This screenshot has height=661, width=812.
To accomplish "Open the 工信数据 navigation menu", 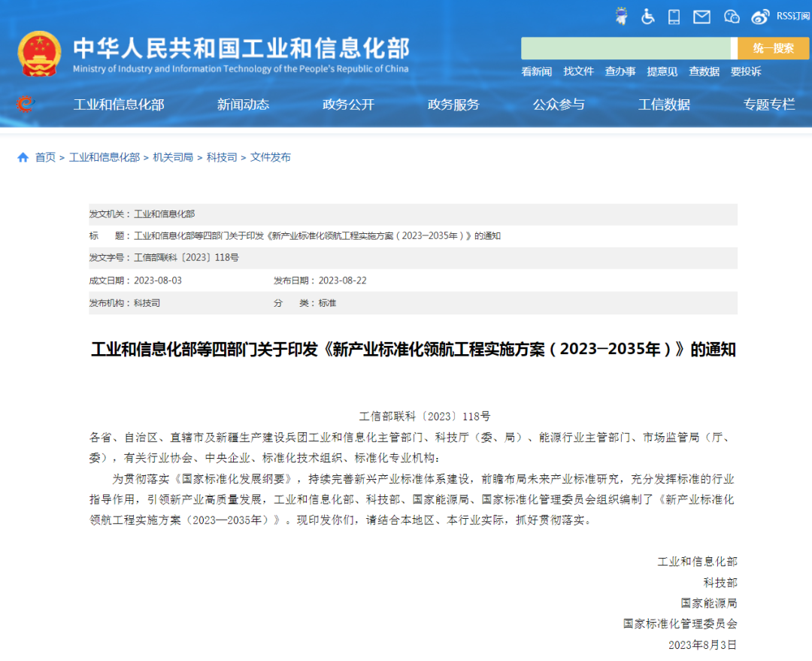I will point(664,105).
